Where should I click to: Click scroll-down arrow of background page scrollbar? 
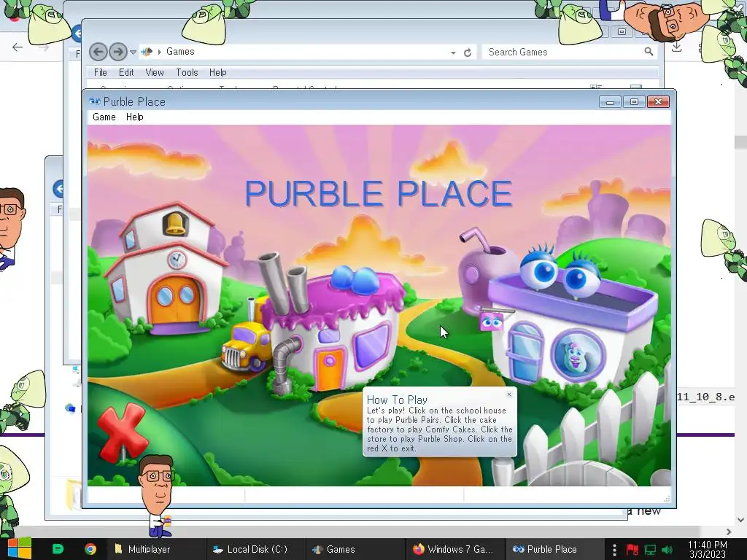(740, 519)
